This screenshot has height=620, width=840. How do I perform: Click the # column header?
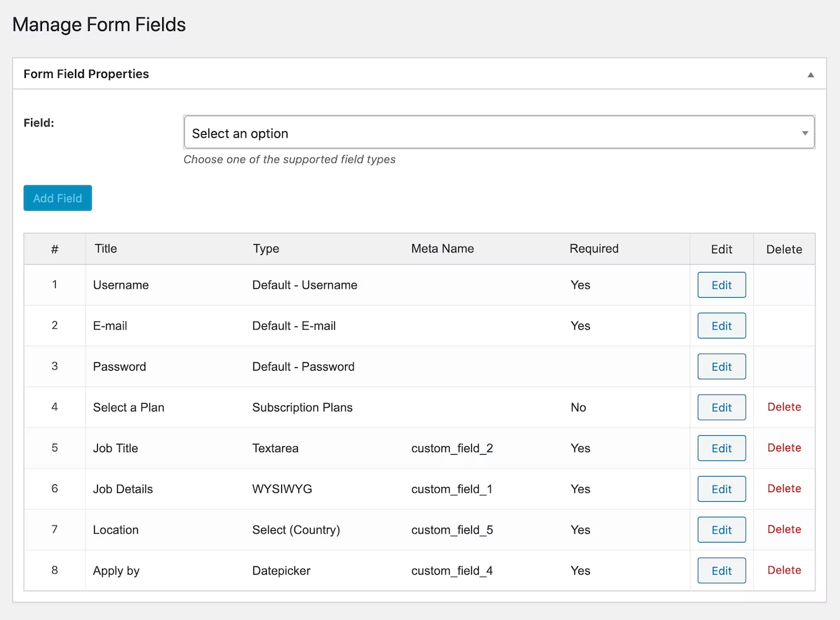pos(55,249)
